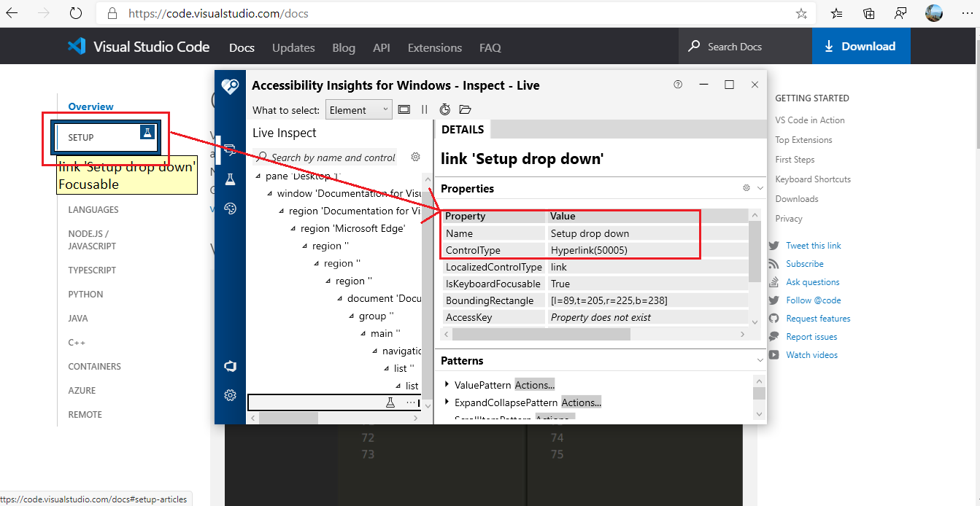The image size is (980, 506).
Task: Pause live inspection with pause icon
Action: pos(424,109)
